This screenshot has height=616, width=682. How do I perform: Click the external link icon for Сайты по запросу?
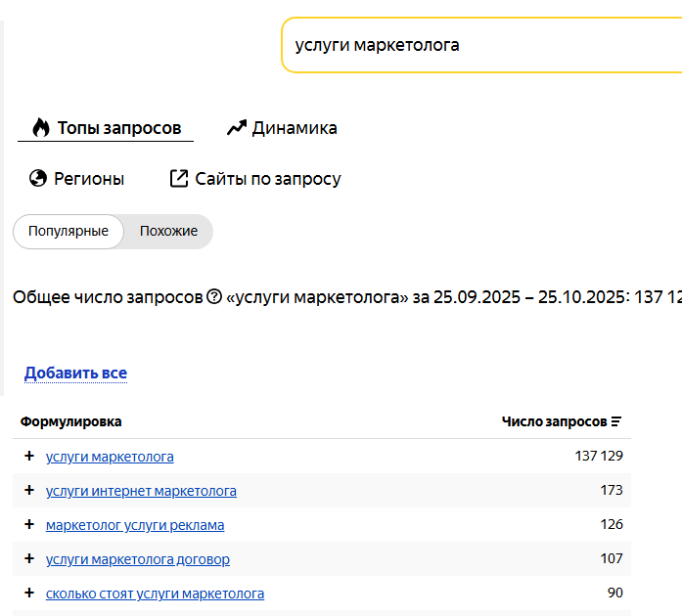tap(178, 179)
